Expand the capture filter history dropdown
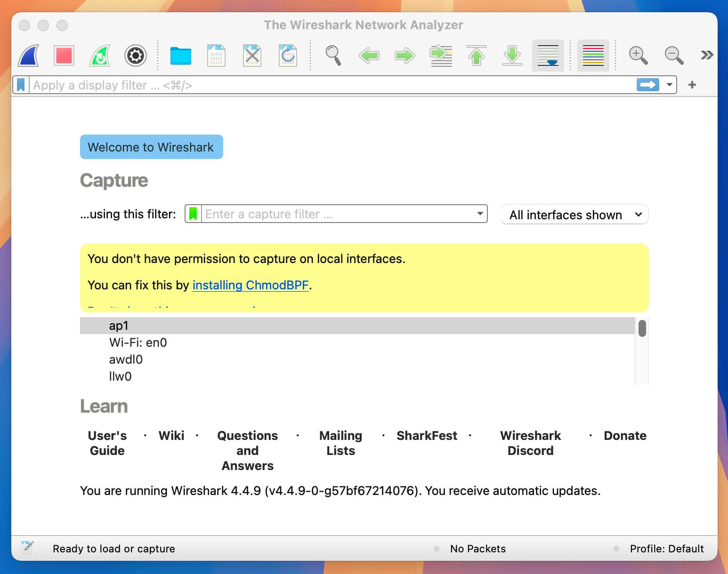Image resolution: width=728 pixels, height=574 pixels. click(x=479, y=214)
